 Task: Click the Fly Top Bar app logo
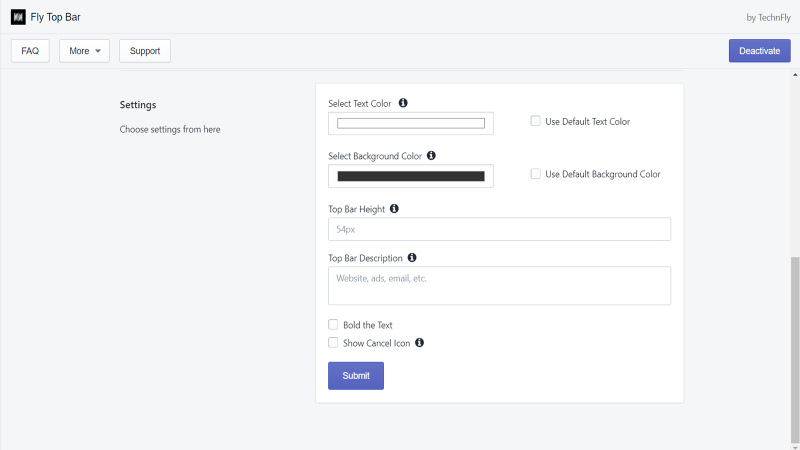(18, 17)
